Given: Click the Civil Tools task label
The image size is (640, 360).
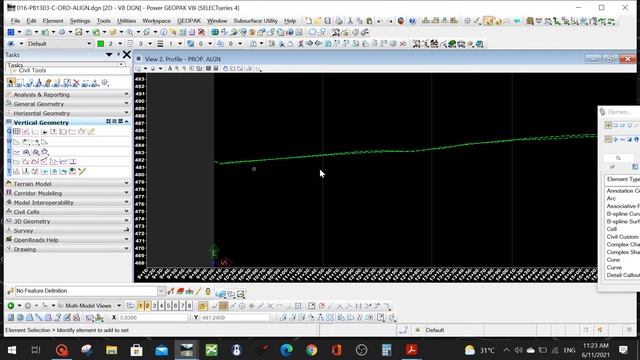Looking at the screenshot, I should tap(32, 70).
